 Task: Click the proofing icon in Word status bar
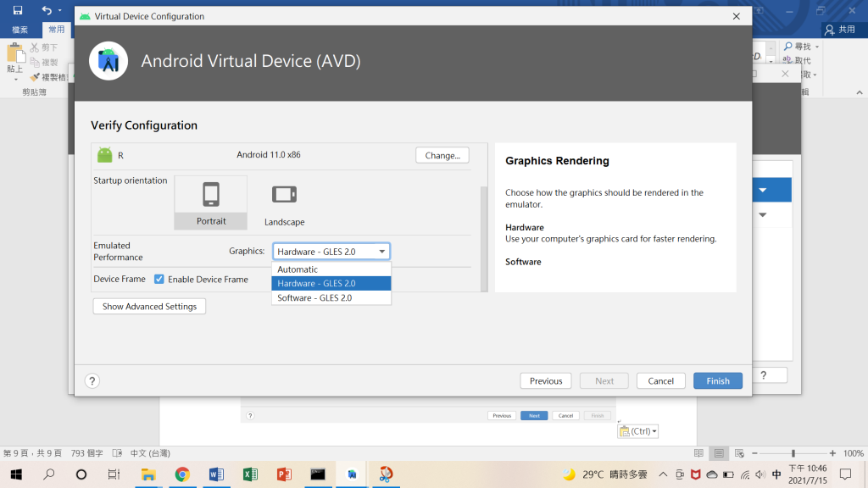click(x=117, y=453)
